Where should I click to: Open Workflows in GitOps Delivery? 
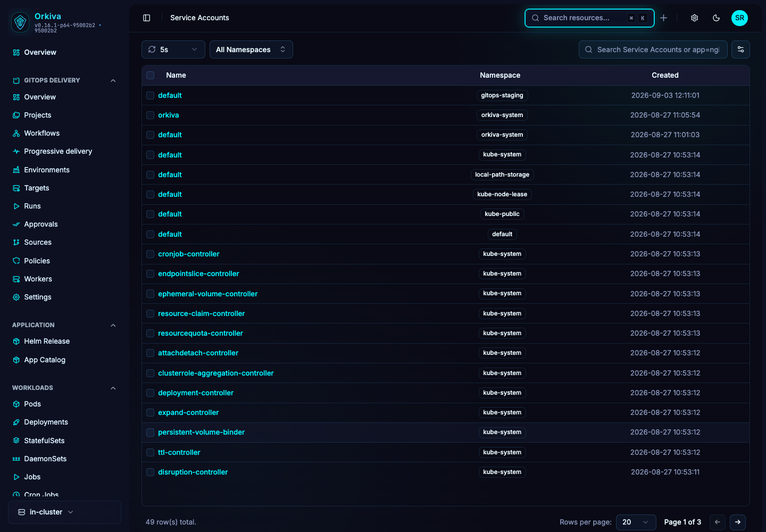(x=41, y=133)
